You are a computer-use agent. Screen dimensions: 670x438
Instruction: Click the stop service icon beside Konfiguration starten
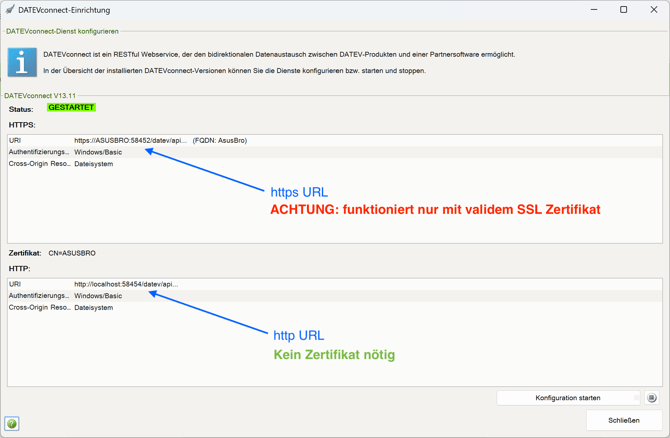pyautogui.click(x=651, y=398)
